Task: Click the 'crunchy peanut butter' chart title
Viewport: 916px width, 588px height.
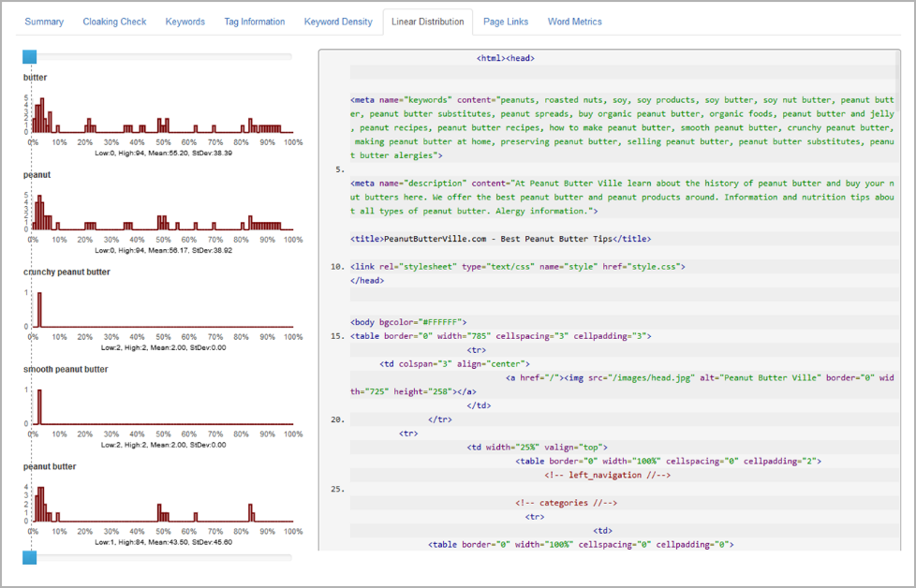Action: point(66,272)
